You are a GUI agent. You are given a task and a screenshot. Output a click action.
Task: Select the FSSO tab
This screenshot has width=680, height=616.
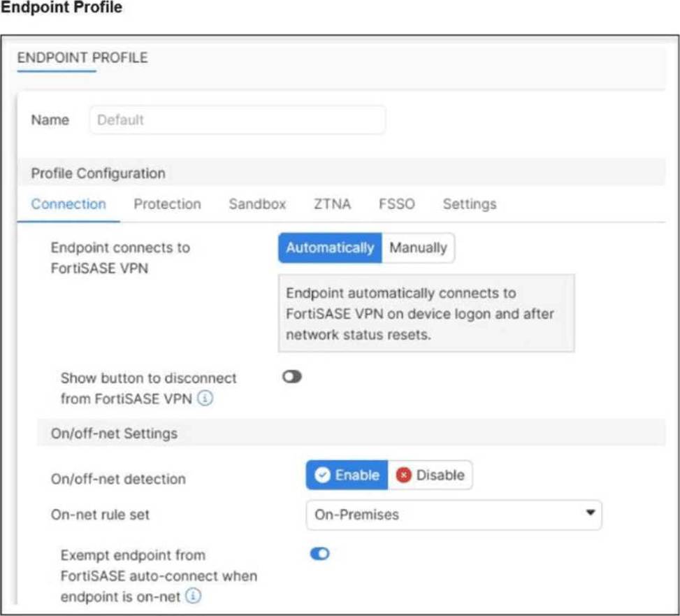(396, 204)
